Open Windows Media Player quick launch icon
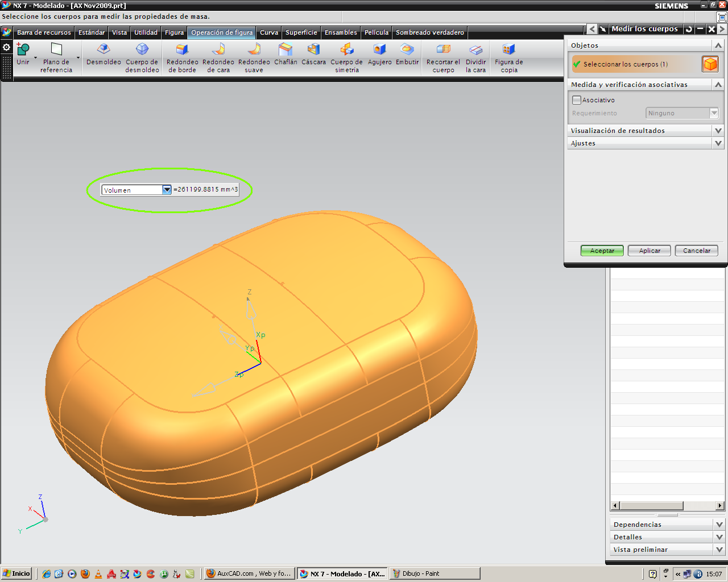The image size is (728, 582). 72,574
